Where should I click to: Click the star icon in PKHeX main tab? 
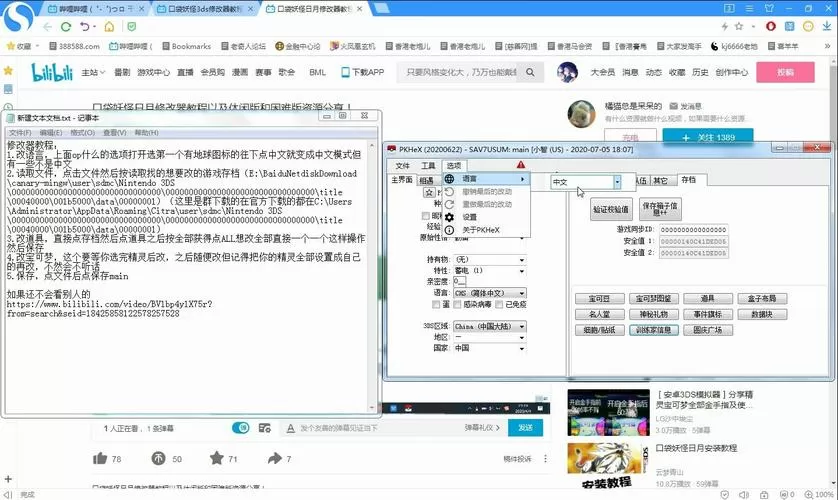coord(429,192)
